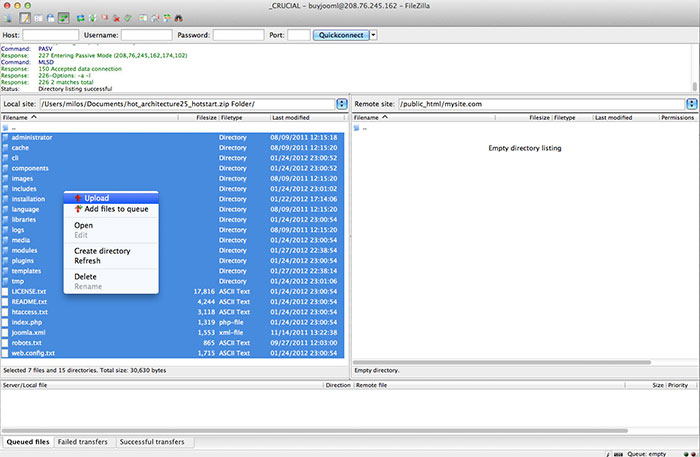Viewport: 700px width, 457px height.
Task: Open the binoculars file search icon
Action: pyautogui.click(x=179, y=18)
